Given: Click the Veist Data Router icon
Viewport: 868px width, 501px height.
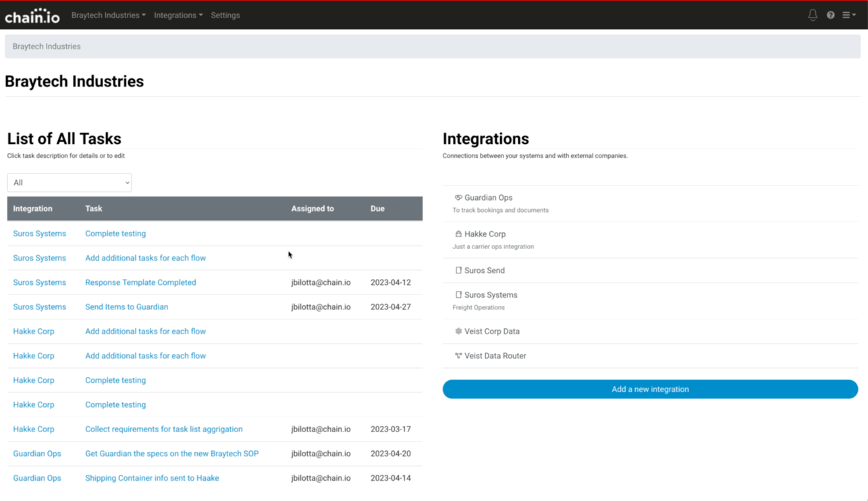Looking at the screenshot, I should tap(458, 356).
